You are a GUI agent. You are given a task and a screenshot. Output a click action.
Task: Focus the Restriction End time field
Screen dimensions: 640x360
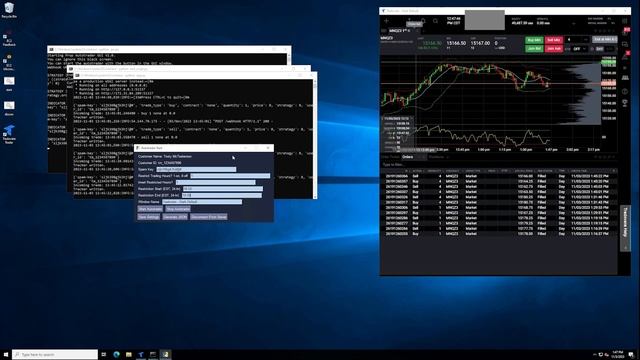coord(222,196)
